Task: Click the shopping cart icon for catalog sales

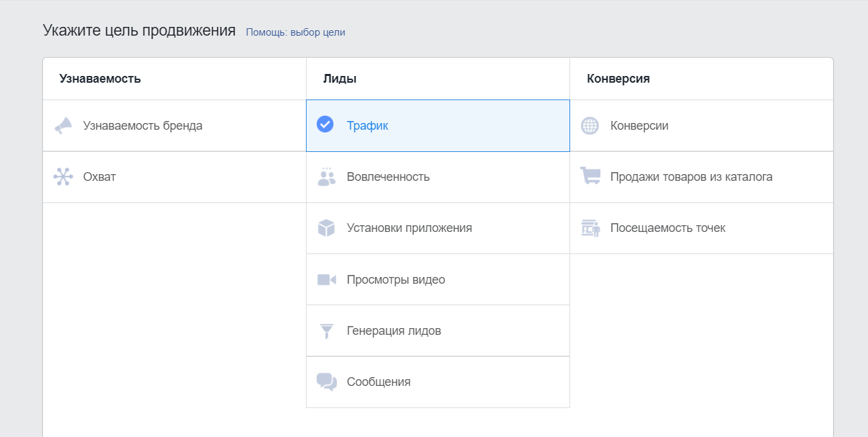Action: [590, 177]
